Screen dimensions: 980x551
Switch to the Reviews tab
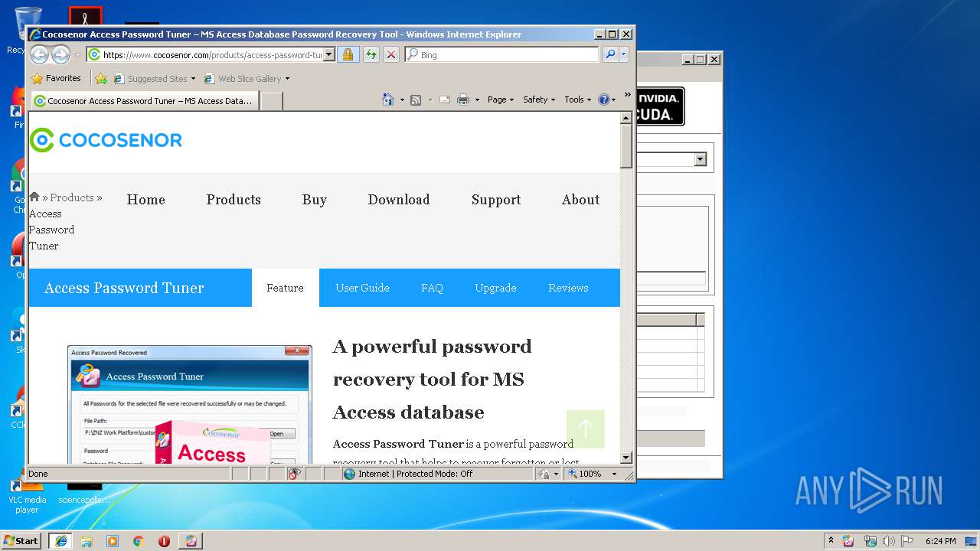[x=568, y=288]
